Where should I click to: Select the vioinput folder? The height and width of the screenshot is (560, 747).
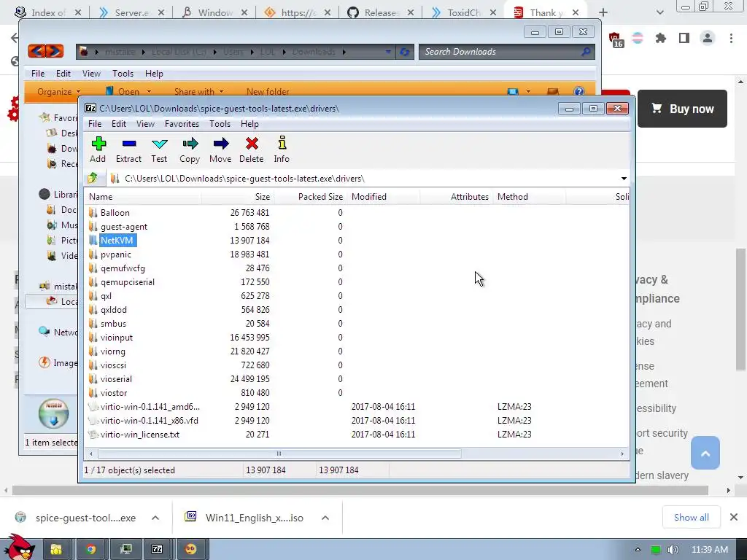(x=116, y=337)
